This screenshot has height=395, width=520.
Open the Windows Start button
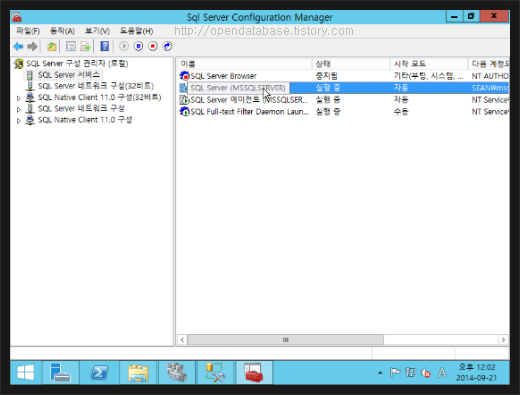(26, 372)
